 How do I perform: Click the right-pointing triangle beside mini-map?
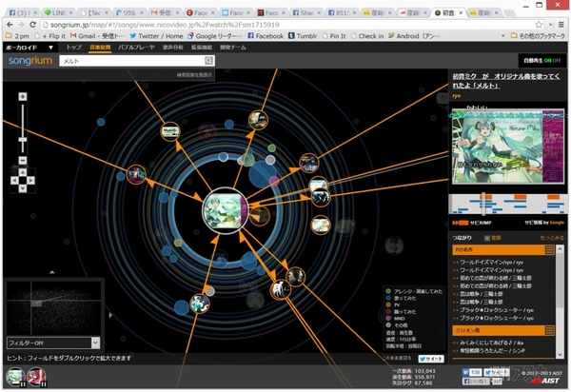tap(110, 315)
